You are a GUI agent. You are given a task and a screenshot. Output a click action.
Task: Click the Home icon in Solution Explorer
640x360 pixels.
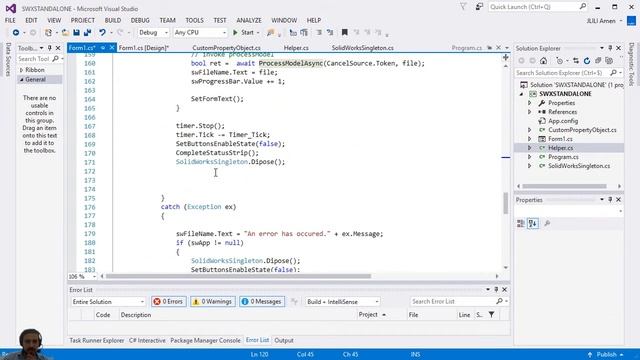coord(543,61)
